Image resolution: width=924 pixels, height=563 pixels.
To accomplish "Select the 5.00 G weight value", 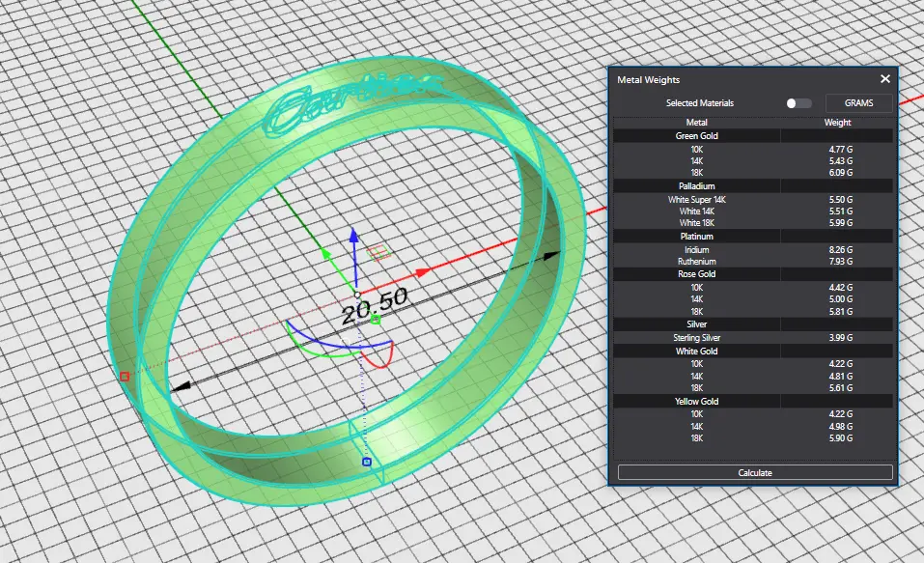I will click(x=841, y=299).
